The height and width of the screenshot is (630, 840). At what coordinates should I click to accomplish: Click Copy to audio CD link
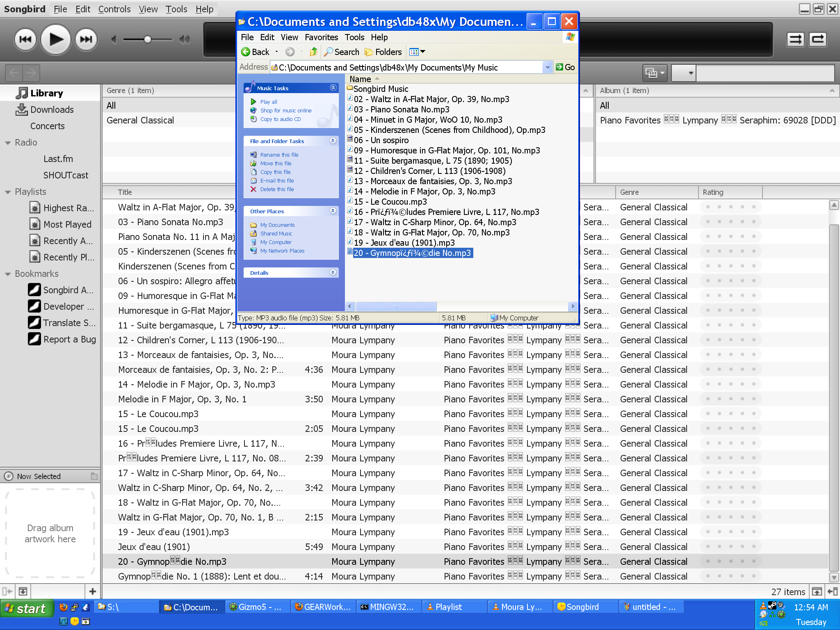pyautogui.click(x=281, y=119)
